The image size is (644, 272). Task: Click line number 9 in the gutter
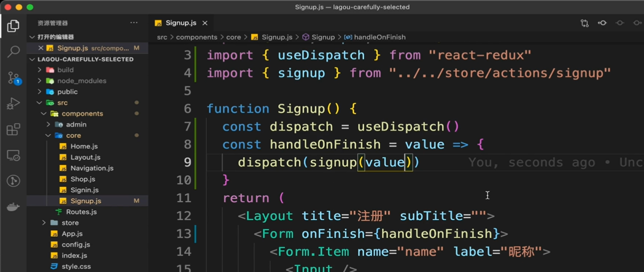point(188,162)
